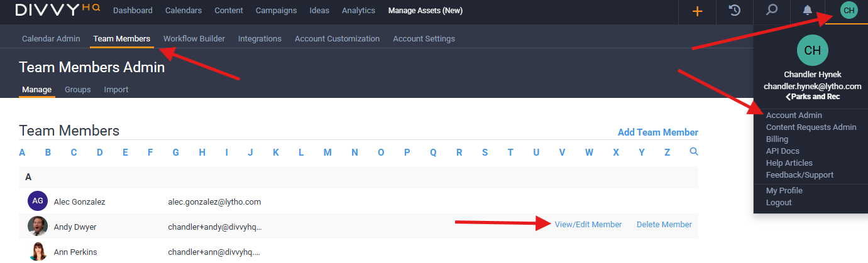Open Billing from profile menu
868x263 pixels.
click(x=777, y=139)
